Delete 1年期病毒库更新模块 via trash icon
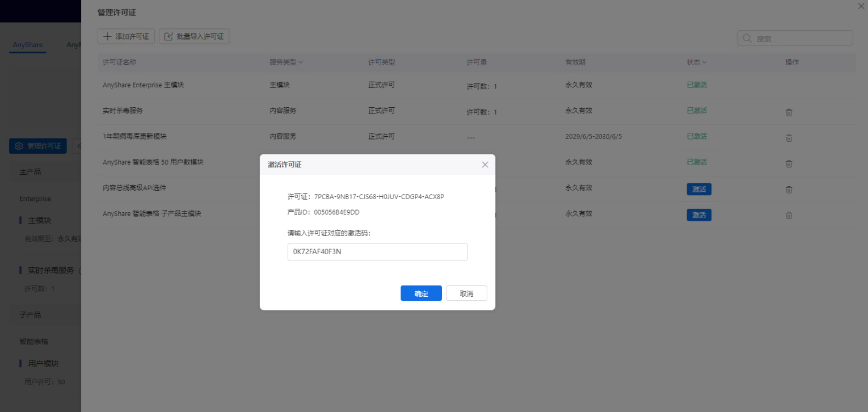 pyautogui.click(x=789, y=138)
